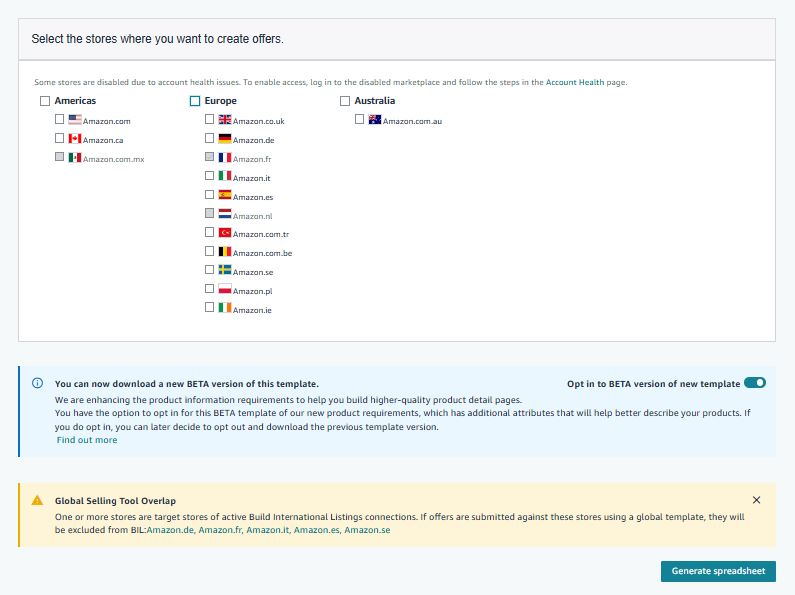Select the Amazon.es store checkbox
This screenshot has height=595, width=795.
[x=209, y=194]
